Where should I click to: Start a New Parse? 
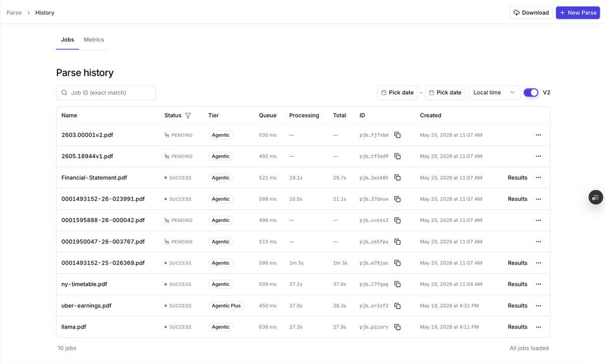578,13
